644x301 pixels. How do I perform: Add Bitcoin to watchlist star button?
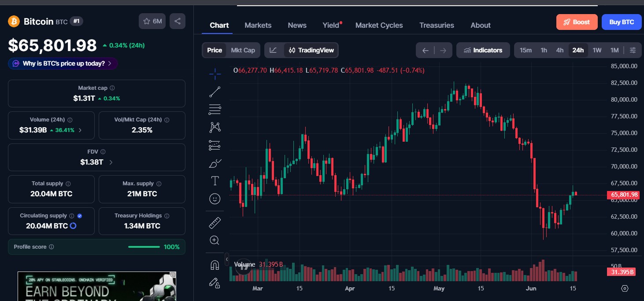[x=152, y=21]
